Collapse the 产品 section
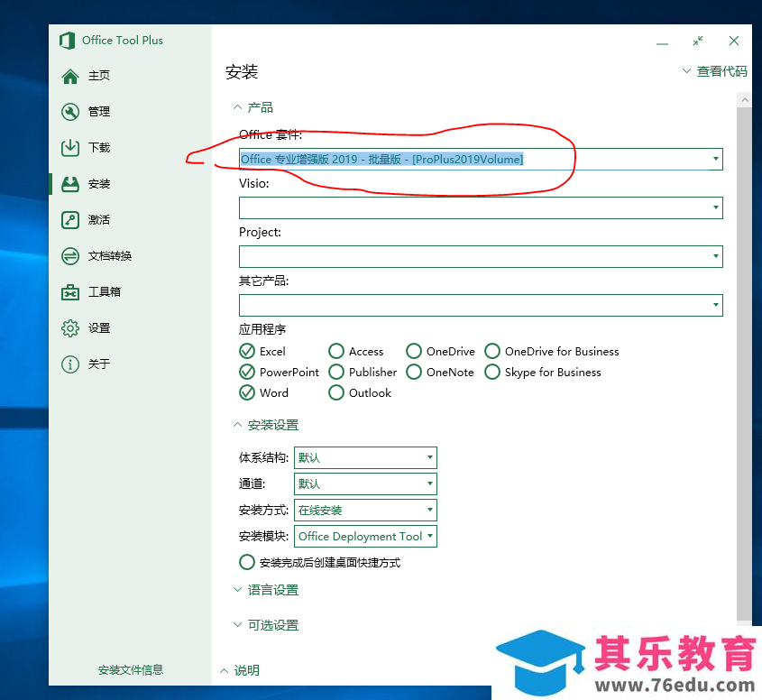 pyautogui.click(x=253, y=107)
